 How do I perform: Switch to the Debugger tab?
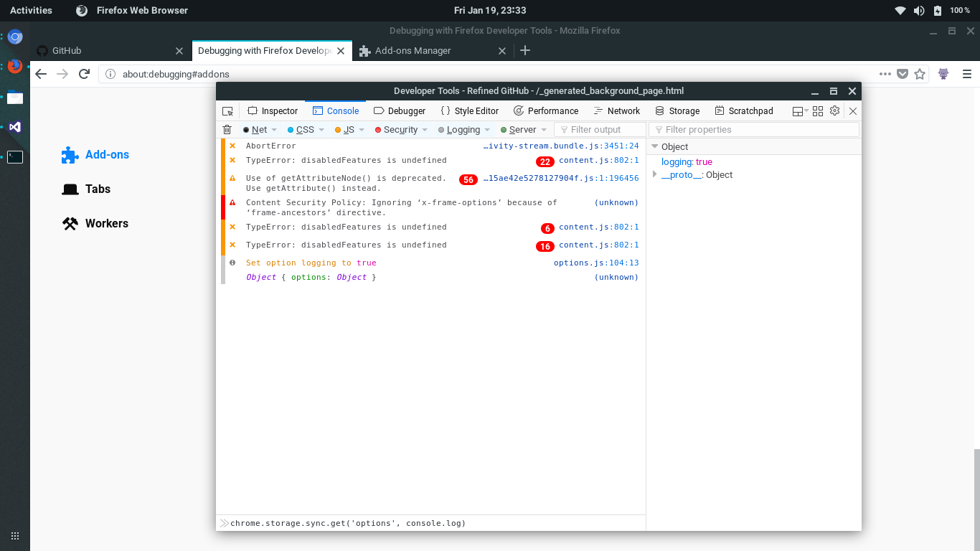(x=400, y=111)
